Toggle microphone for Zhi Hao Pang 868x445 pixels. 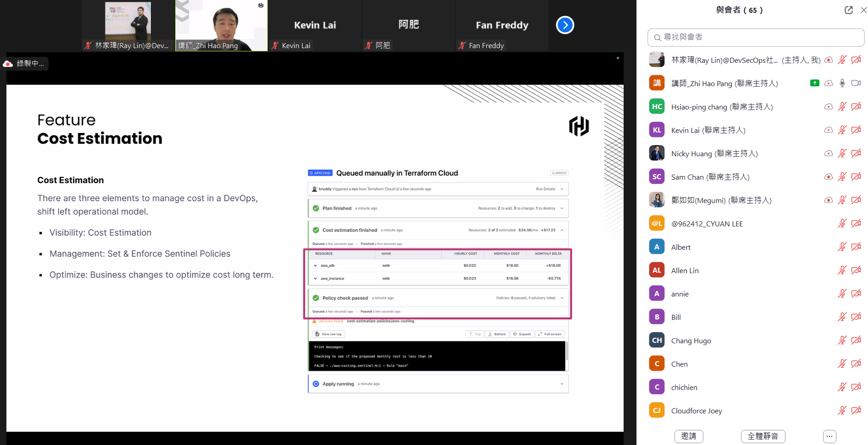842,83
